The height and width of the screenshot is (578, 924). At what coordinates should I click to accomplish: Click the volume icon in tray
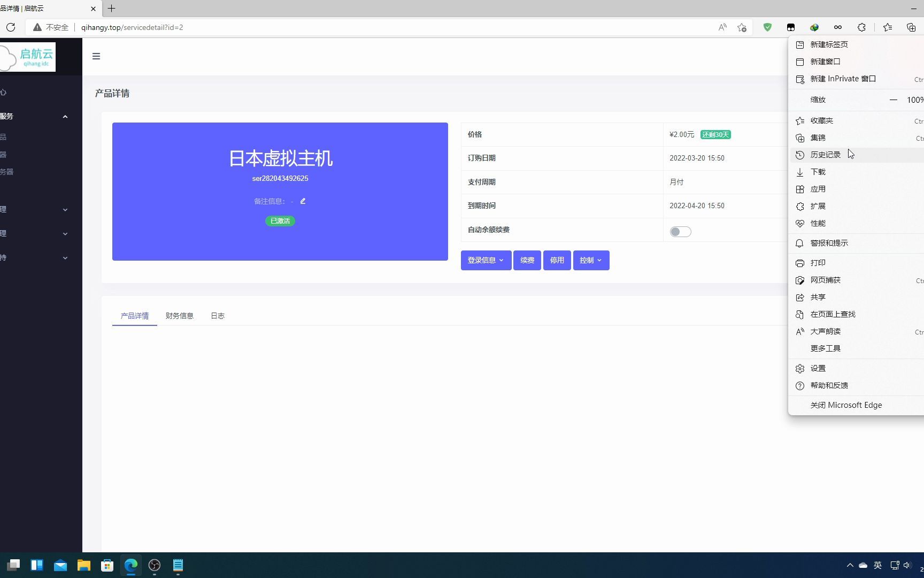(x=907, y=565)
